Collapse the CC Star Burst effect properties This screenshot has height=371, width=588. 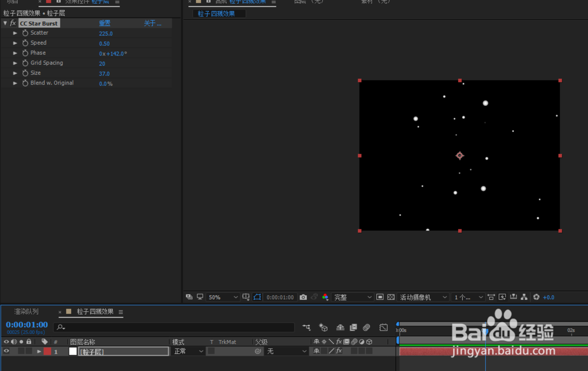[5, 24]
